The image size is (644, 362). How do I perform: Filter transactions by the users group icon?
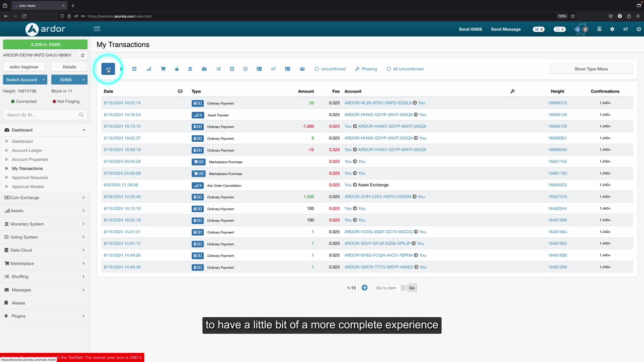(x=302, y=69)
